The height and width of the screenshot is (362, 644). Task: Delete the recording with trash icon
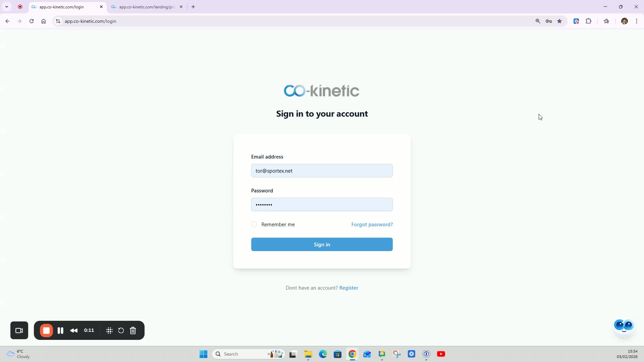coord(133,330)
